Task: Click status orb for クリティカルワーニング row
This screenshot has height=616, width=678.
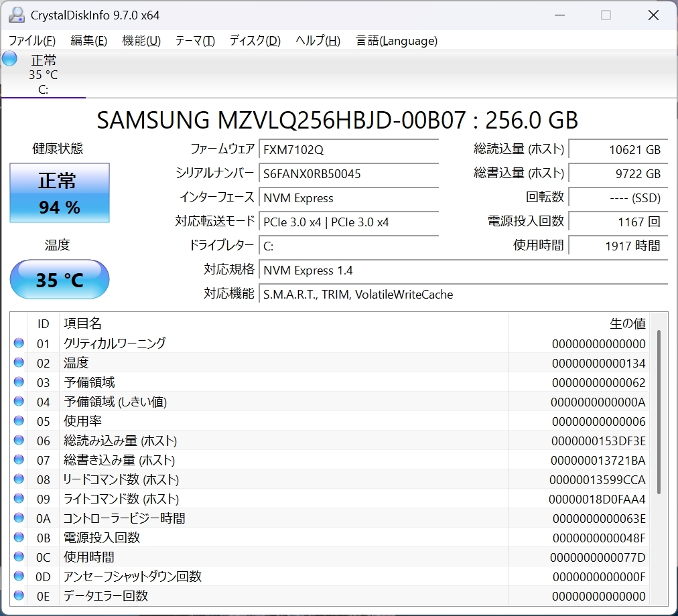Action: [x=19, y=343]
